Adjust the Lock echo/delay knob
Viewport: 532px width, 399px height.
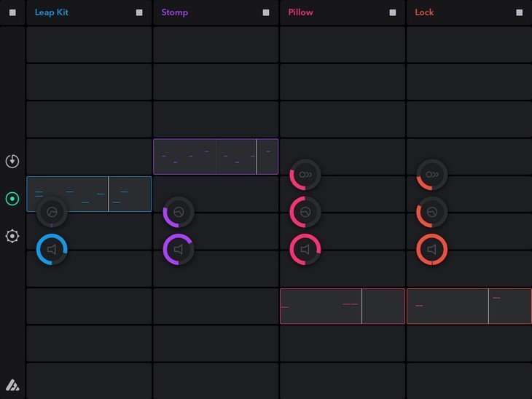tap(432, 175)
